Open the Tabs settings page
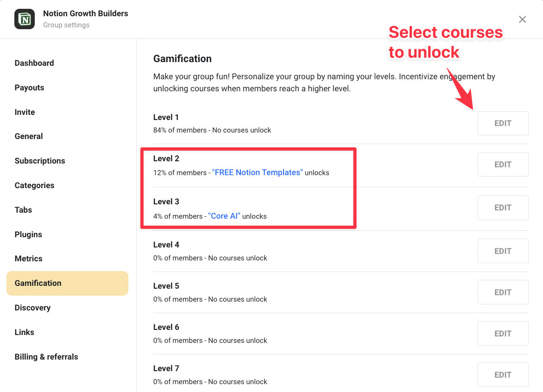The width and height of the screenshot is (543, 392). pos(23,210)
